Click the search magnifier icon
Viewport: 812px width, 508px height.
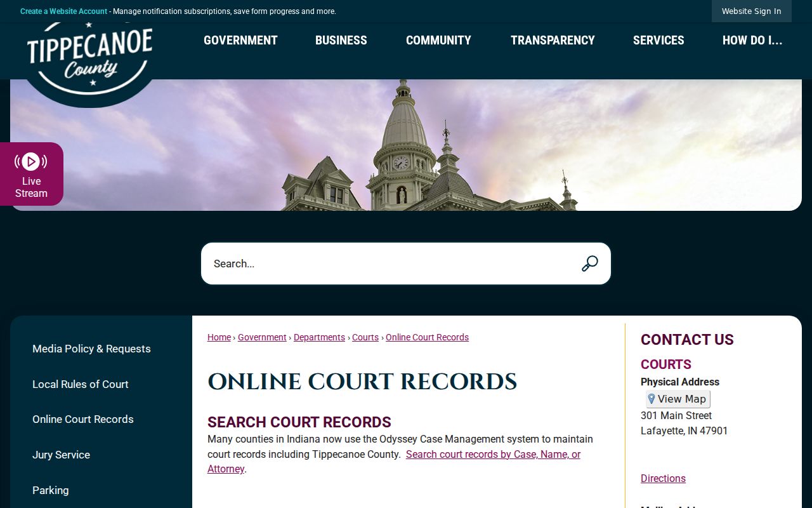point(590,264)
